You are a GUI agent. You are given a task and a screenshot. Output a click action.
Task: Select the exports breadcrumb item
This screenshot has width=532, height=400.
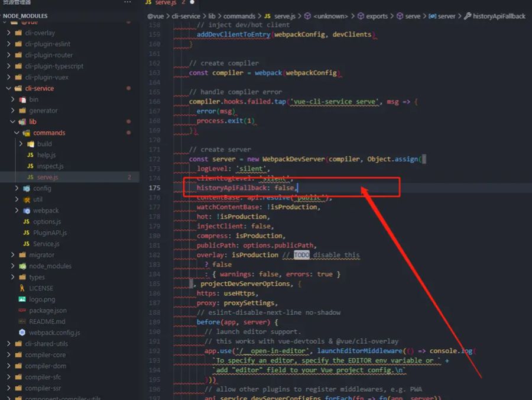click(x=377, y=17)
